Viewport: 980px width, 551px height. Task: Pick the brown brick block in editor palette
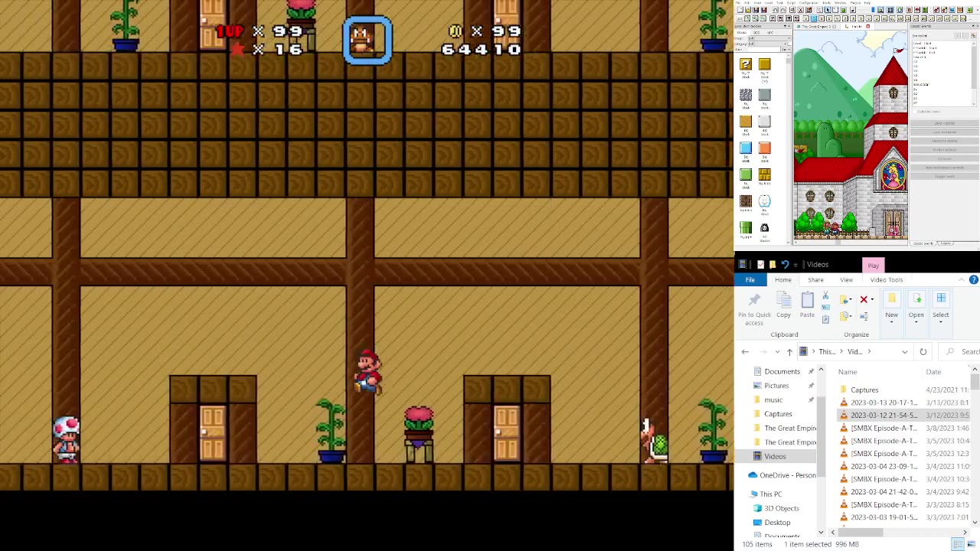(x=746, y=201)
